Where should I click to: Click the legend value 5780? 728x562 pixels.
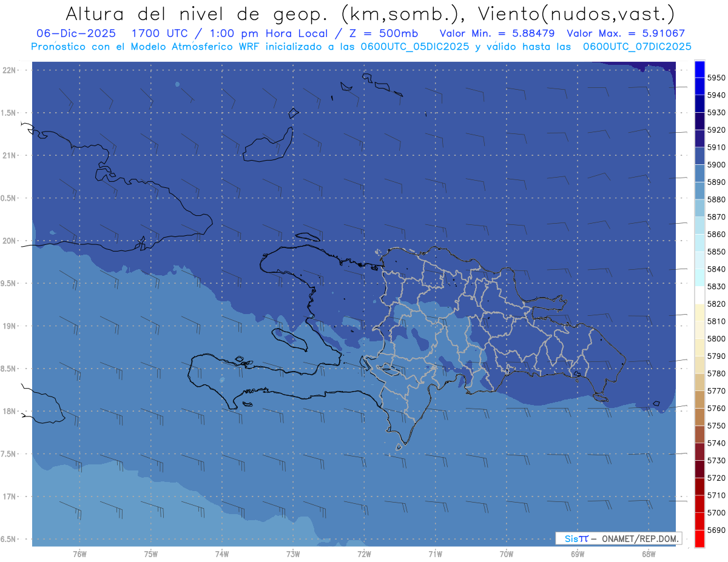[x=716, y=373]
